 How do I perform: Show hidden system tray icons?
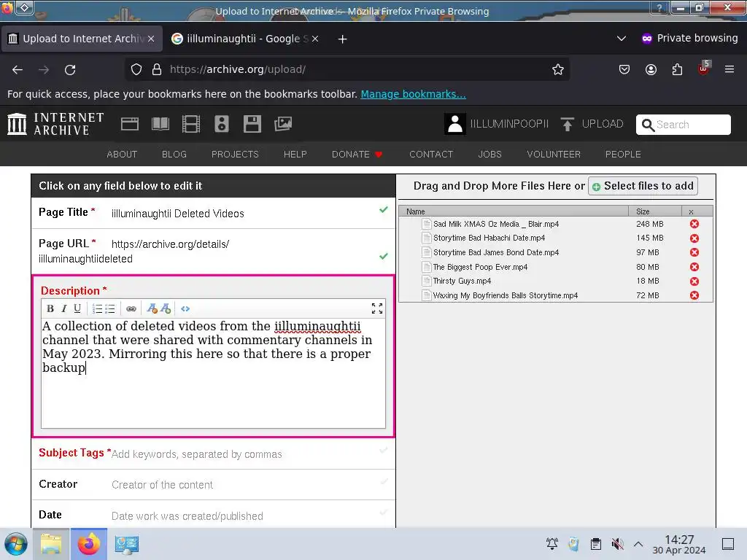point(638,544)
